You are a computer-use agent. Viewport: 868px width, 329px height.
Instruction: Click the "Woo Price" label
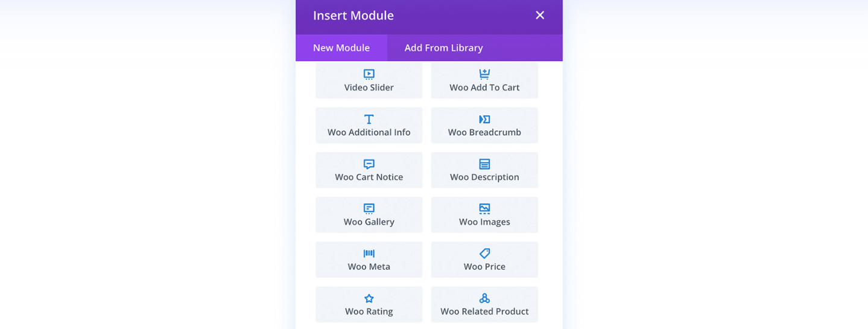tap(484, 266)
